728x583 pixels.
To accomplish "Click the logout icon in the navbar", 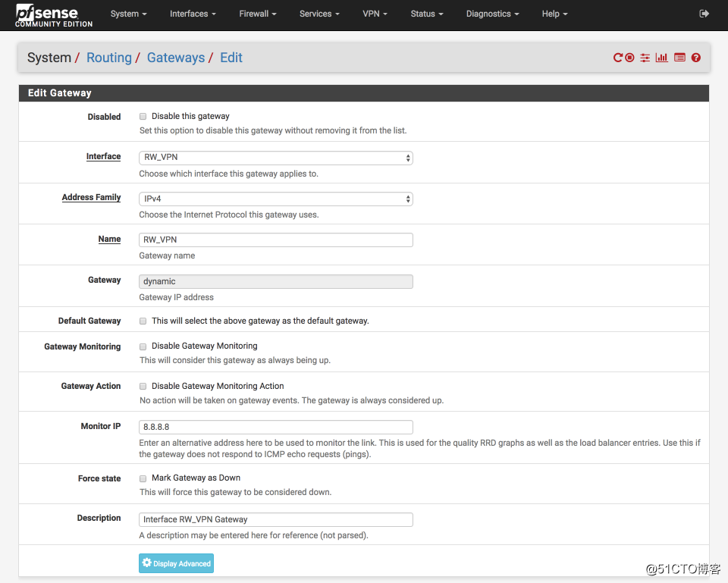I will 704,14.
